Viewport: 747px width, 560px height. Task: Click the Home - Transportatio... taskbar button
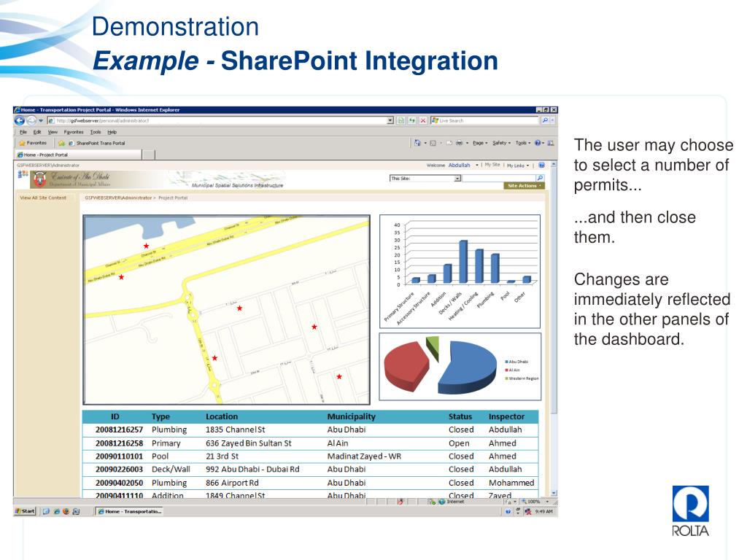130,511
